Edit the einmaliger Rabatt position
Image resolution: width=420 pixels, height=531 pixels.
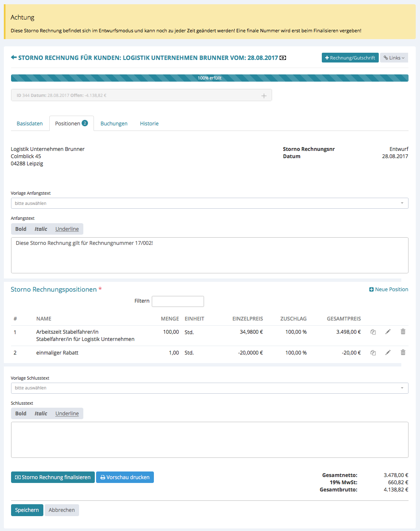tap(388, 352)
